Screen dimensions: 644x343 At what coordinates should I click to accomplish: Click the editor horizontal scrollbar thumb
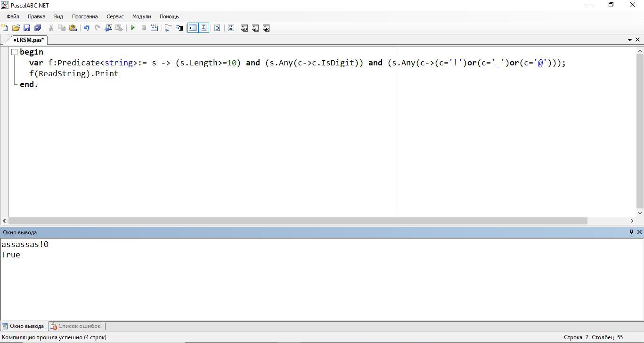click(298, 221)
